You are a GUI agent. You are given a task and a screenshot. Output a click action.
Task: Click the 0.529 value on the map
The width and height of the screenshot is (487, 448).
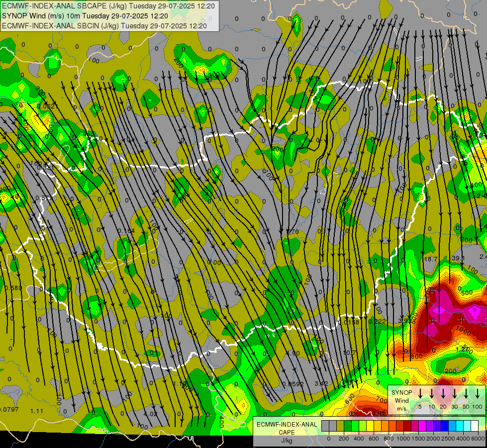tap(44, 198)
